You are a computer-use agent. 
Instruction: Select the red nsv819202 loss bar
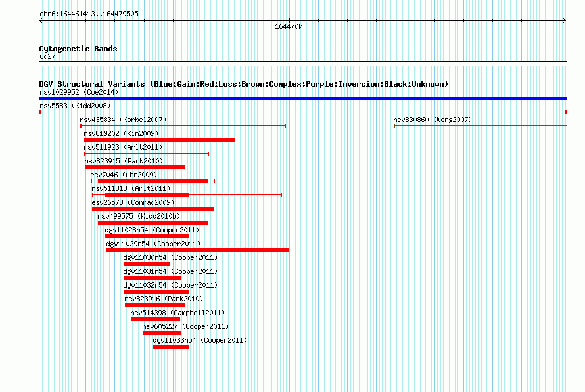point(160,140)
